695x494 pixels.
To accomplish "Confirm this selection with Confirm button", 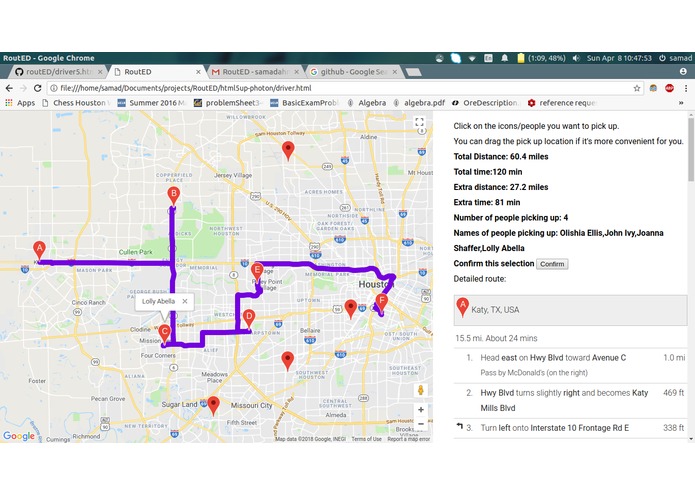I will pyautogui.click(x=552, y=264).
